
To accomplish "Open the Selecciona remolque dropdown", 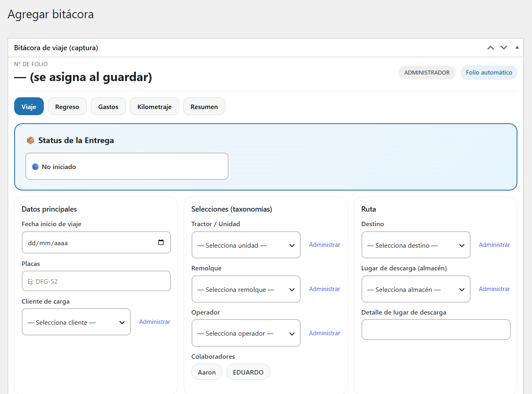I will pos(246,289).
